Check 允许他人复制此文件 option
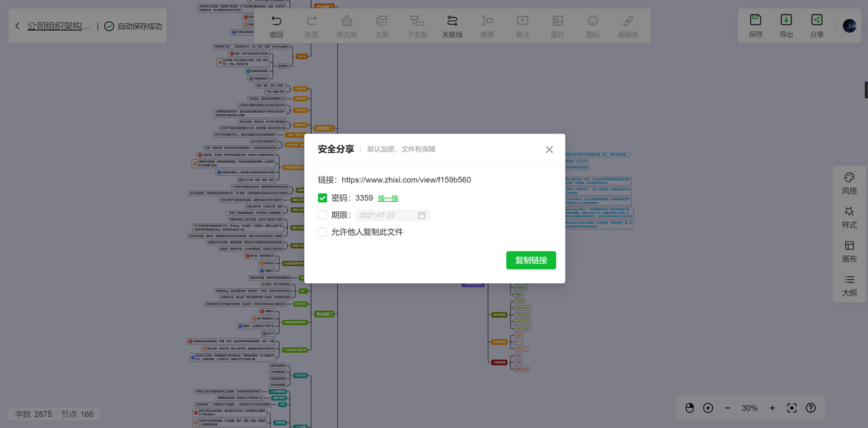The height and width of the screenshot is (428, 868). (x=322, y=232)
